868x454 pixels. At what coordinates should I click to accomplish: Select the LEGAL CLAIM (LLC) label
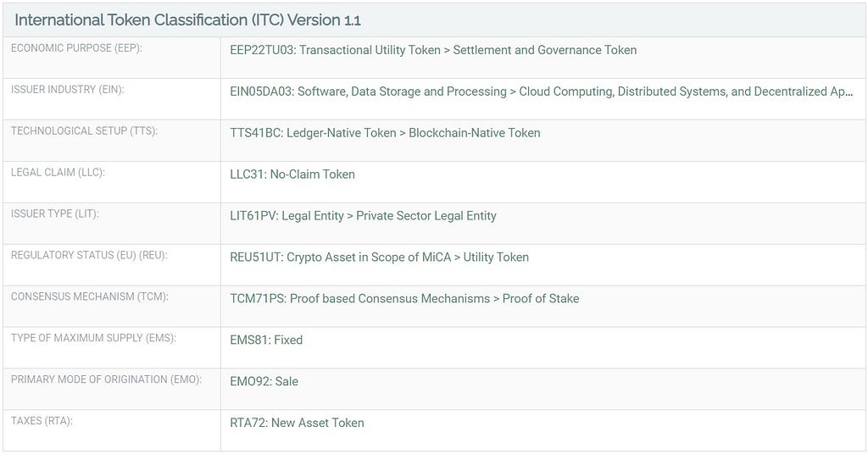click(x=58, y=173)
